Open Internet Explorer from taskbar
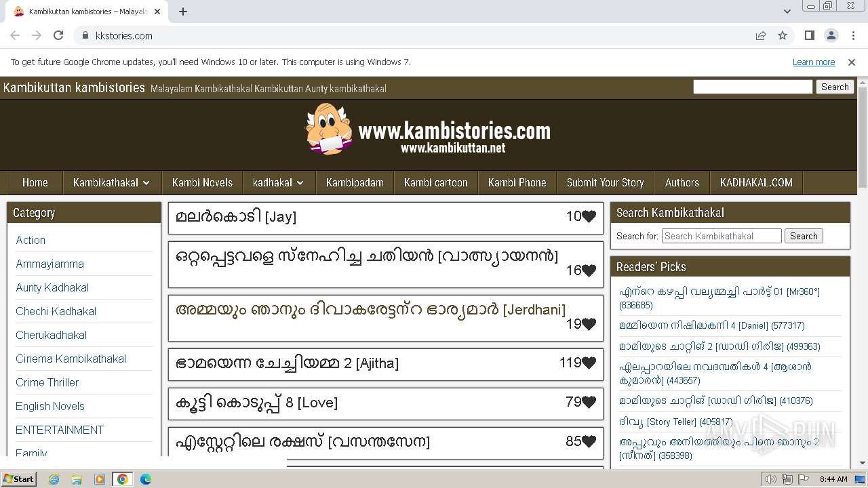868x488 pixels. click(x=54, y=479)
